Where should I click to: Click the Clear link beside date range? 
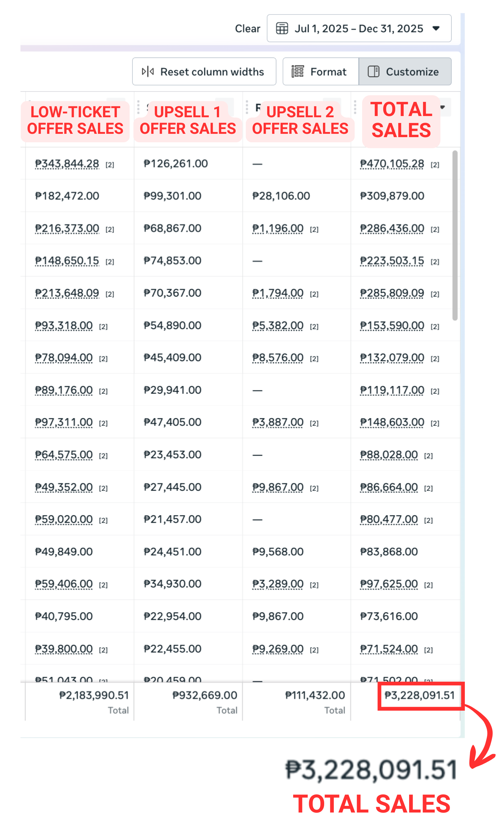point(247,29)
